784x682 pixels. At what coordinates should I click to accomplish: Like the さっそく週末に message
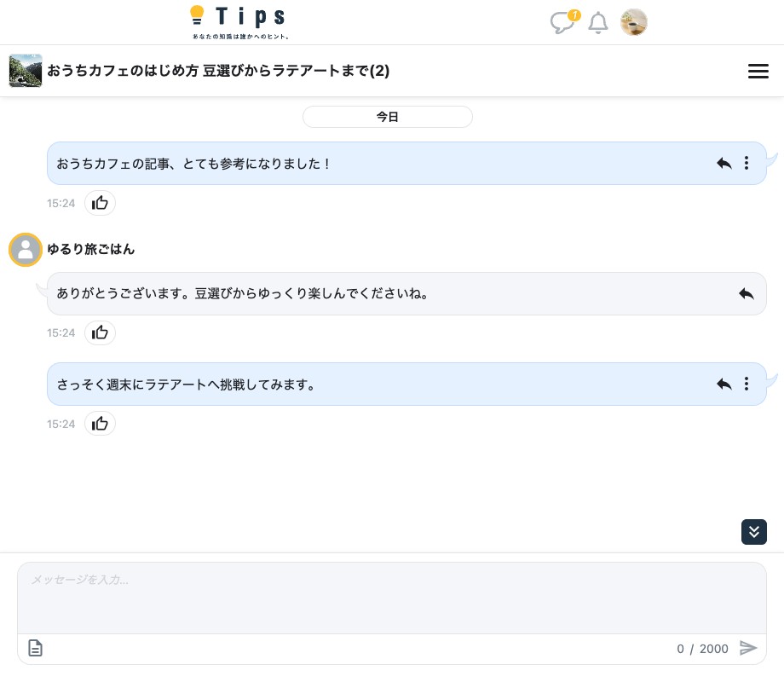[x=100, y=424]
